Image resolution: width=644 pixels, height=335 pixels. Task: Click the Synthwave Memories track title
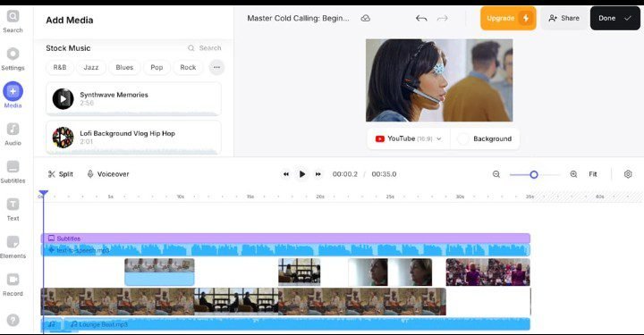(x=114, y=95)
